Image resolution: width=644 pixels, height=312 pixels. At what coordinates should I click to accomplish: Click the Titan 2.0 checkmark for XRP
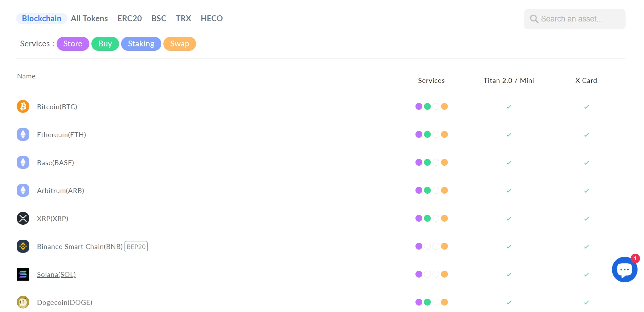[x=509, y=219]
